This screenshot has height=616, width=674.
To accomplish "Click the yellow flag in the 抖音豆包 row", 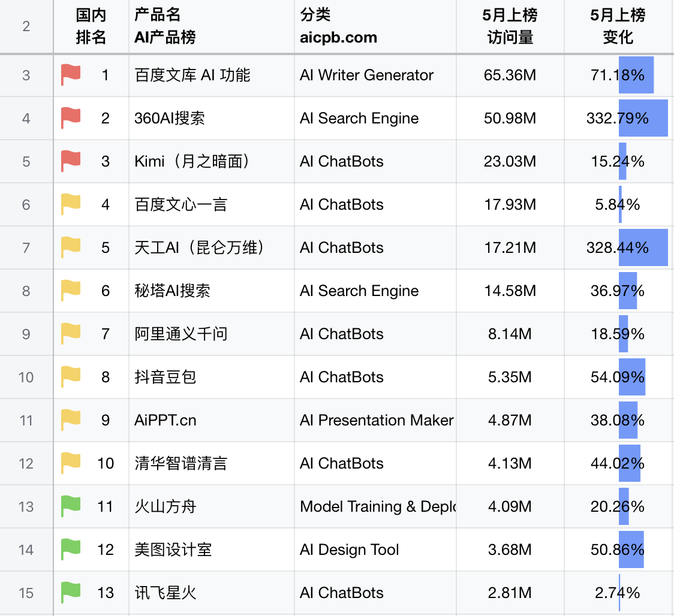I will tap(71, 377).
